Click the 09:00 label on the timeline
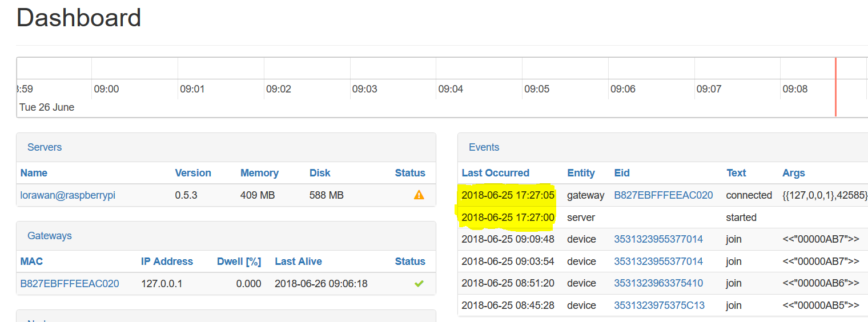This screenshot has width=868, height=322. pyautogui.click(x=106, y=89)
